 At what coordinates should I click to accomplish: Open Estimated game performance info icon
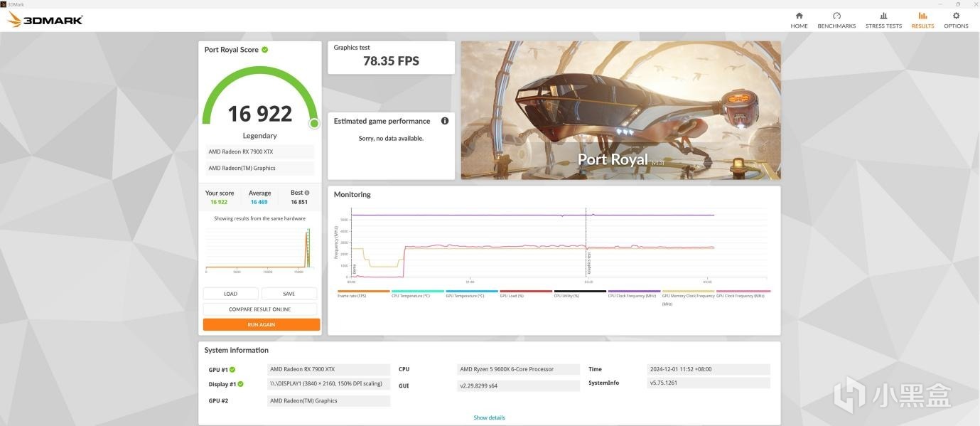(445, 121)
